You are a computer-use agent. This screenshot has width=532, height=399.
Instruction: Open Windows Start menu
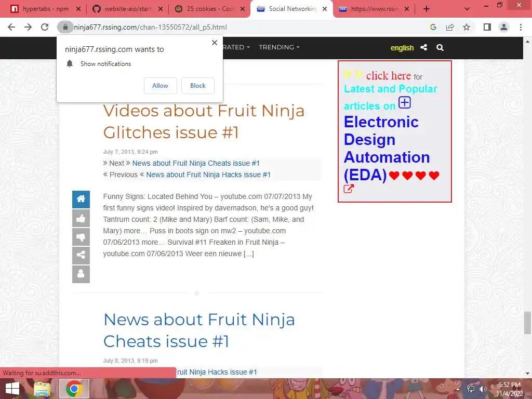pyautogui.click(x=12, y=389)
